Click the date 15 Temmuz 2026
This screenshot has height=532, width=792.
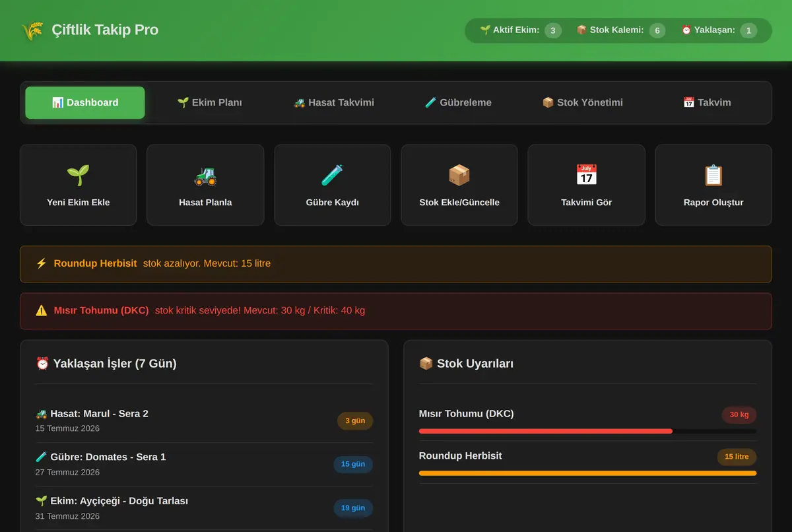pyautogui.click(x=67, y=428)
